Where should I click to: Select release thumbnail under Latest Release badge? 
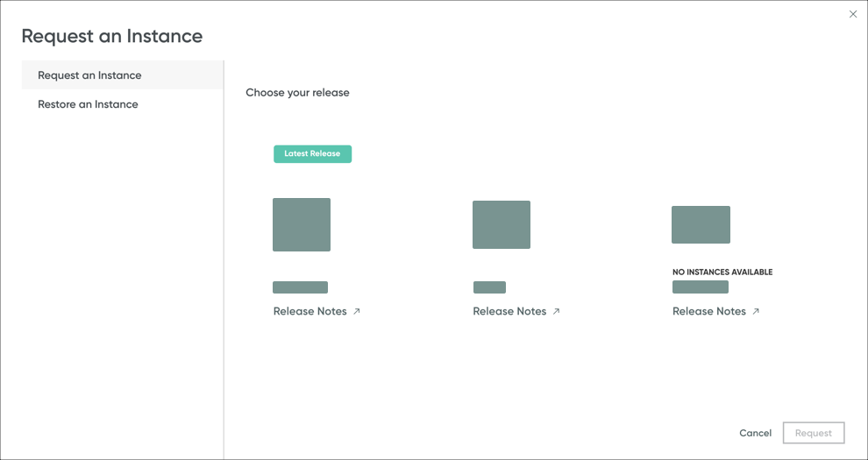pyautogui.click(x=302, y=225)
